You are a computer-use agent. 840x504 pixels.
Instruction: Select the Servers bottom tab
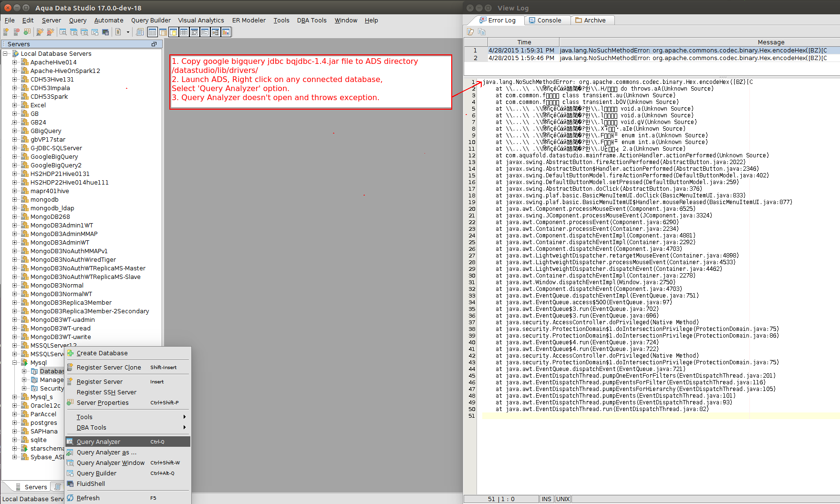[x=31, y=487]
